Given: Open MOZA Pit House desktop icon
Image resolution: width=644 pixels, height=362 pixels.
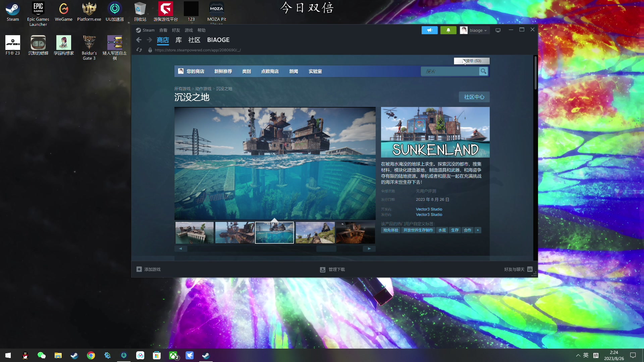Looking at the screenshot, I should 217,13.
